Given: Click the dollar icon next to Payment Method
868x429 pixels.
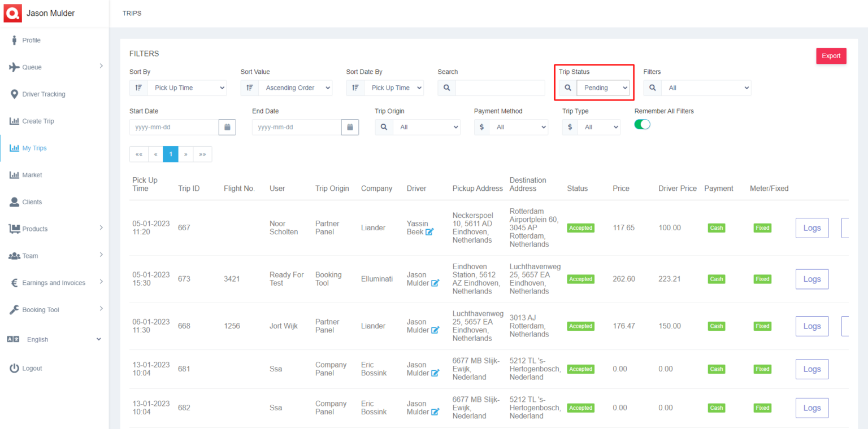Looking at the screenshot, I should coord(481,127).
